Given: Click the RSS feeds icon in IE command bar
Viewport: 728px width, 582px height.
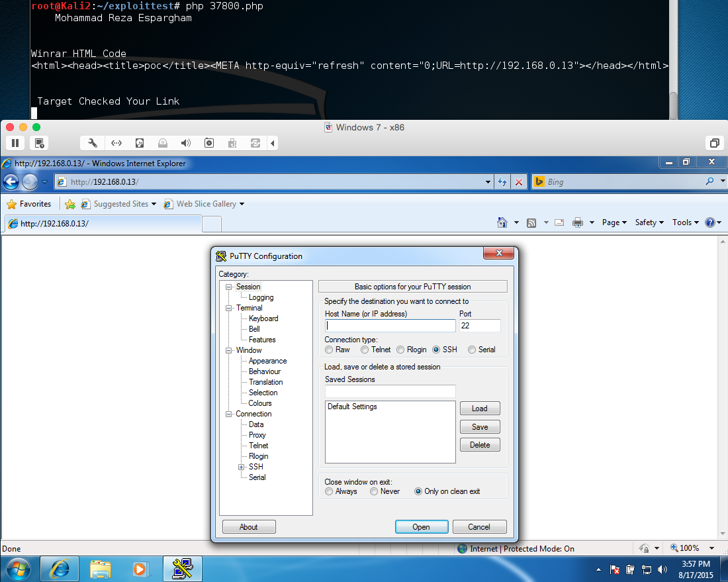Looking at the screenshot, I should tap(531, 223).
